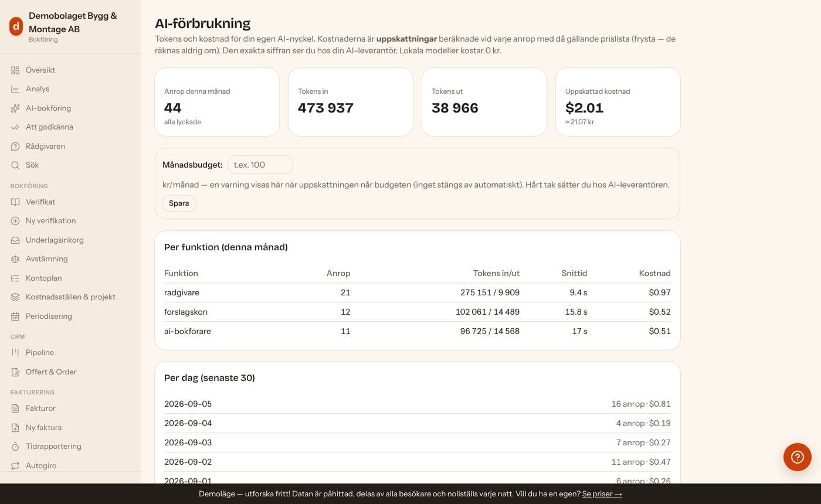
Task: Go to the Analys page
Action: pyautogui.click(x=70, y=89)
